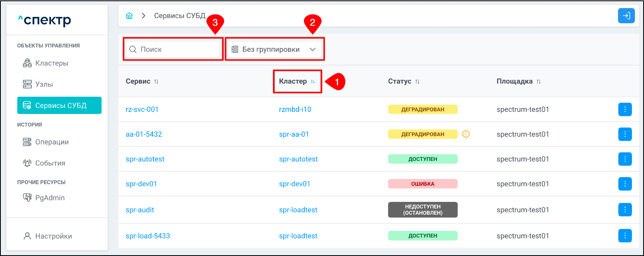The image size is (644, 256).
Task: Open service link rz-svc-001
Action: coord(142,109)
